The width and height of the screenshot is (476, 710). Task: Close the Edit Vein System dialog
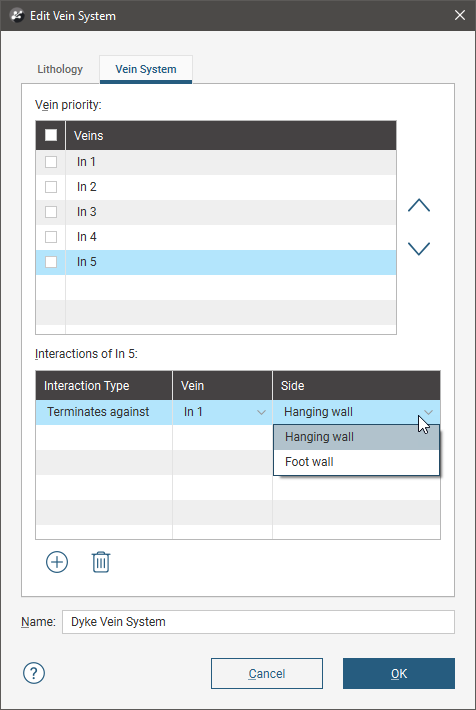click(460, 15)
